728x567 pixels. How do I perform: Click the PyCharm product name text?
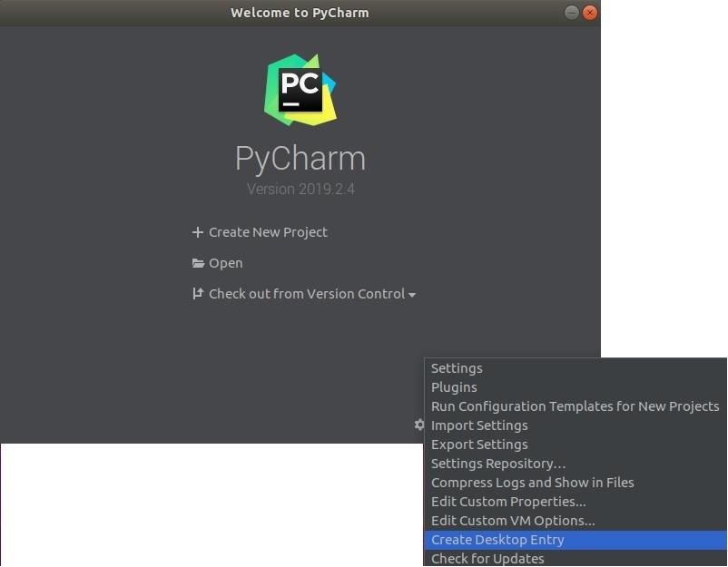click(300, 159)
